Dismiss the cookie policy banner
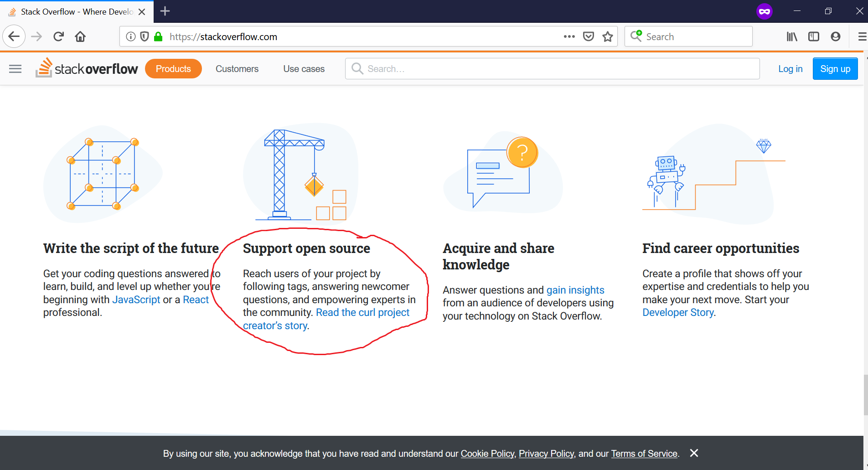The height and width of the screenshot is (470, 868). click(x=694, y=453)
